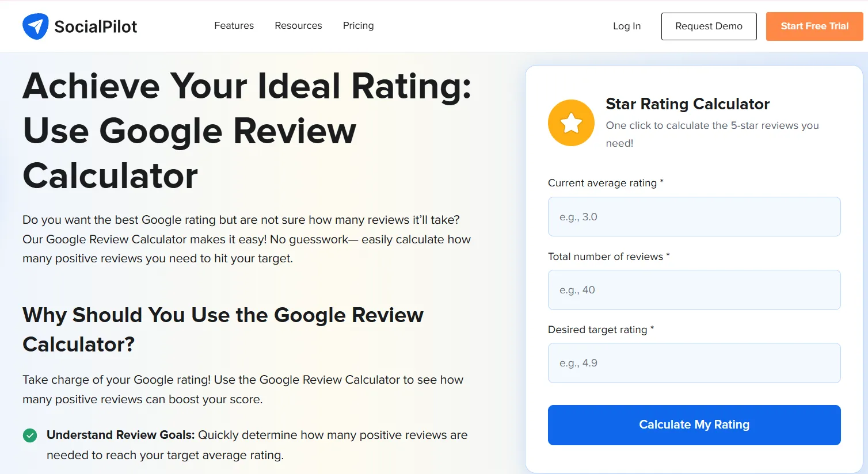Click the placeholder text showing e.g., 4.9
The height and width of the screenshot is (474, 868).
click(578, 363)
